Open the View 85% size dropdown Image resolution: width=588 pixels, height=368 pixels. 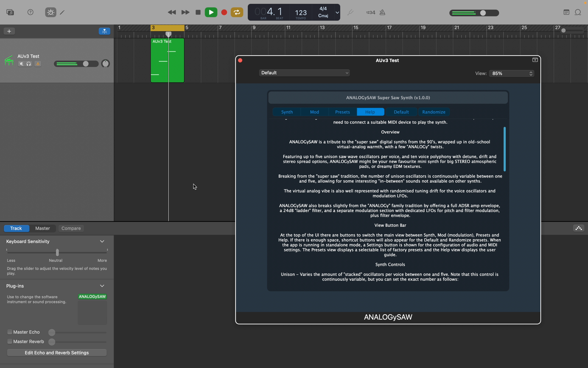512,74
